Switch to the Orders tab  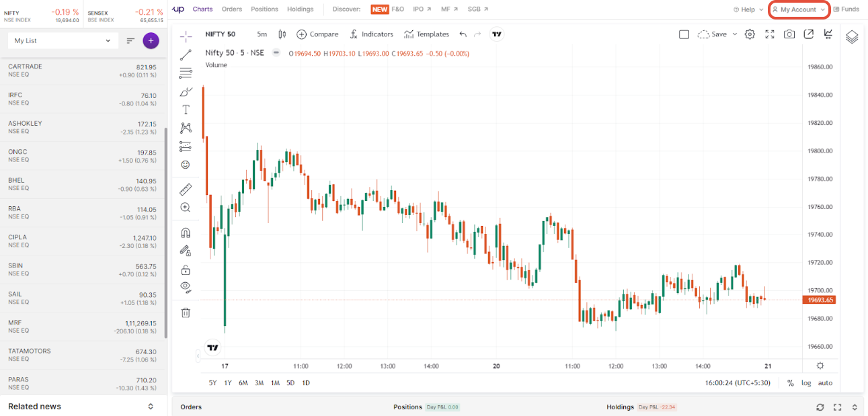(232, 9)
